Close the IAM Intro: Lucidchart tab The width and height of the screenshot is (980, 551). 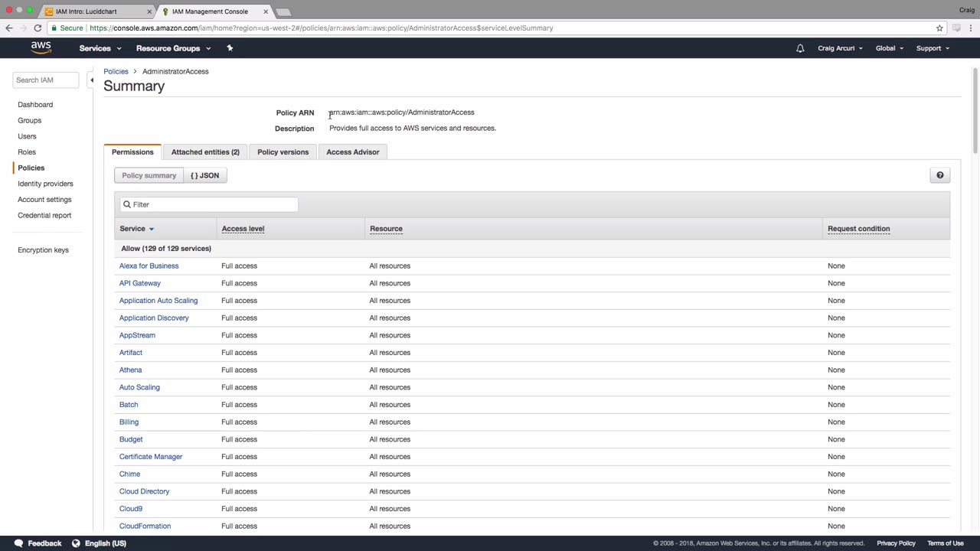click(149, 11)
